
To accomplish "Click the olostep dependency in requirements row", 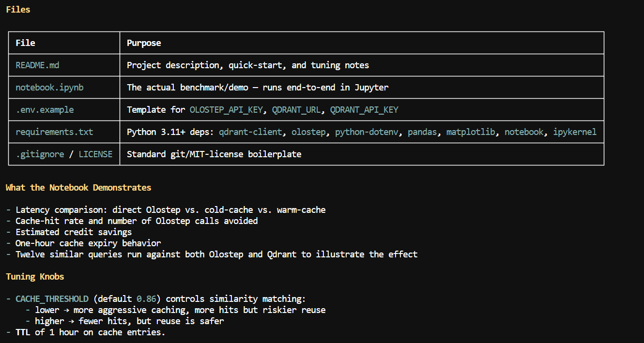I will click(308, 132).
